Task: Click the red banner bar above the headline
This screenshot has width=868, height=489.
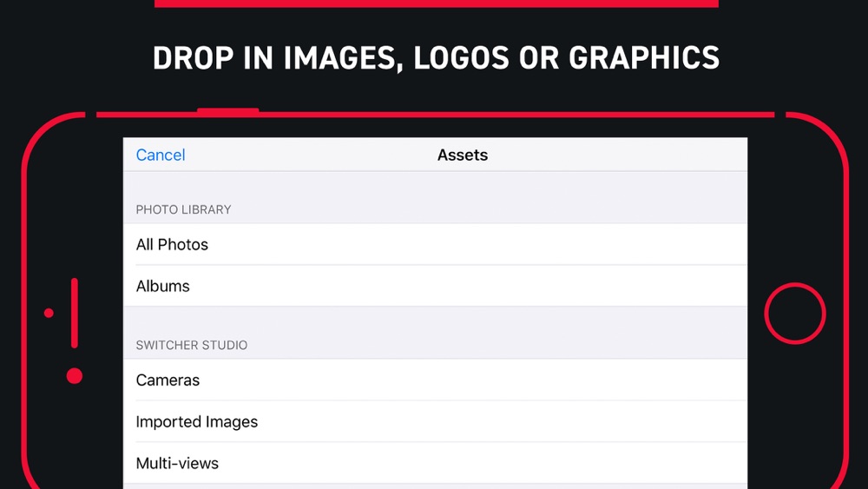Action: pyautogui.click(x=437, y=3)
